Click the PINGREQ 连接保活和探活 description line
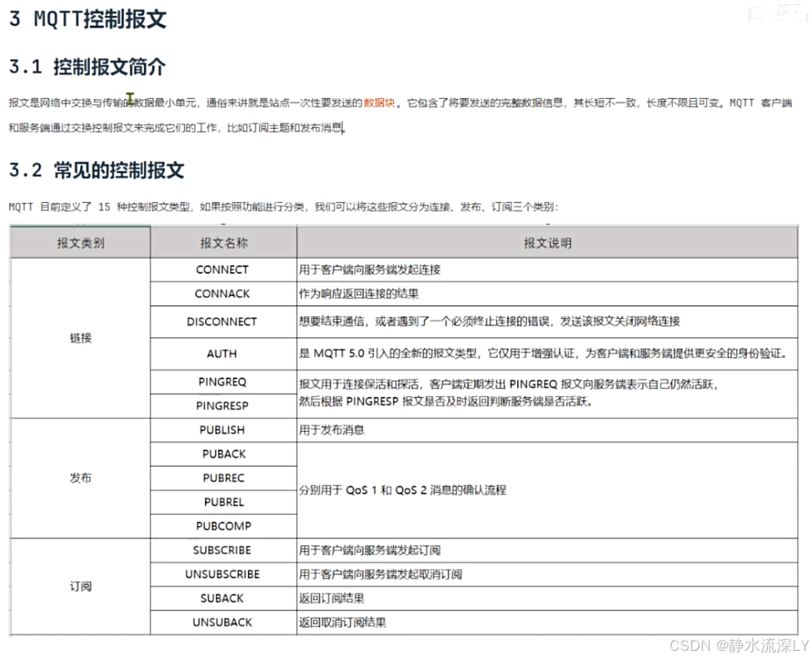This screenshot has width=812, height=660. click(x=509, y=384)
